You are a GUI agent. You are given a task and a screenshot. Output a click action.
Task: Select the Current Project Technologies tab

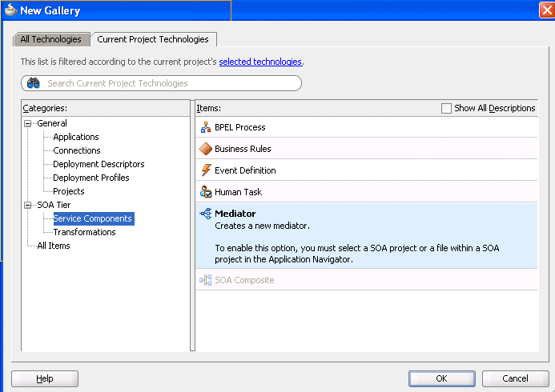click(153, 39)
